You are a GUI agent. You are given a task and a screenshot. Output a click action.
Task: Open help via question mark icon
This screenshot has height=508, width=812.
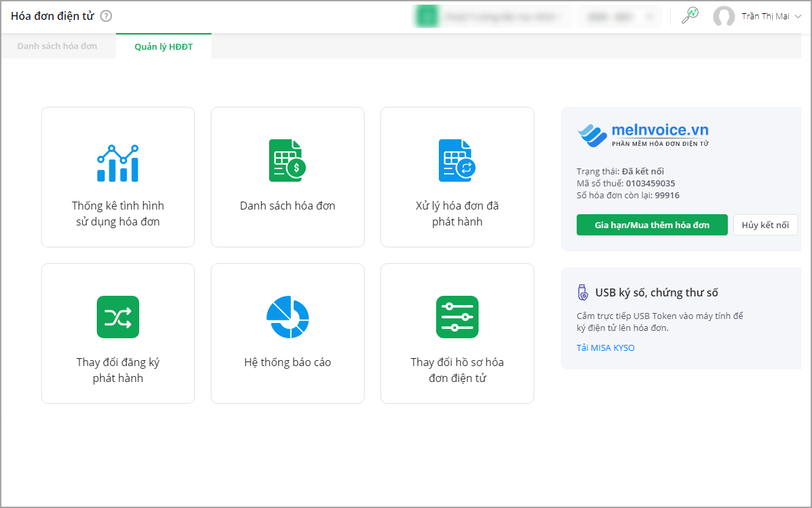(106, 17)
